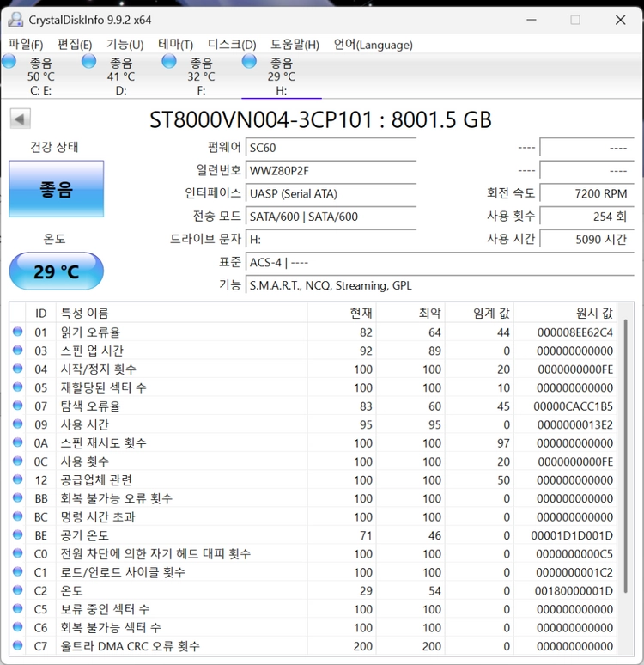Click the status dot for 0A 스핀 재시도 횟수
The image size is (644, 665).
click(x=17, y=442)
